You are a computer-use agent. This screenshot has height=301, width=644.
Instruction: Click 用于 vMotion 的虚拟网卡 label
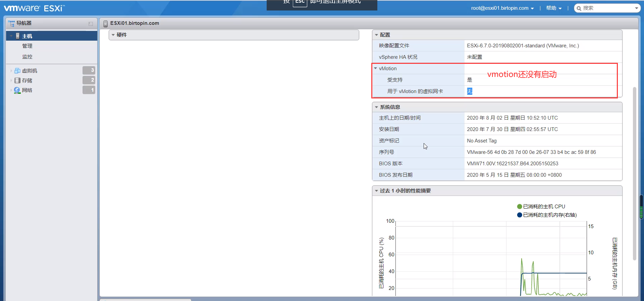point(415,91)
